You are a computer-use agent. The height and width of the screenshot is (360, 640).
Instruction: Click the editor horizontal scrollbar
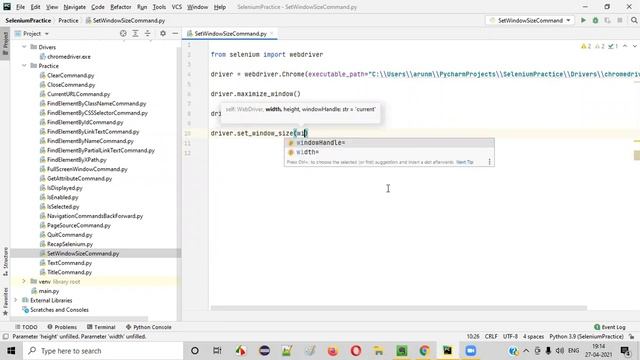(399, 308)
